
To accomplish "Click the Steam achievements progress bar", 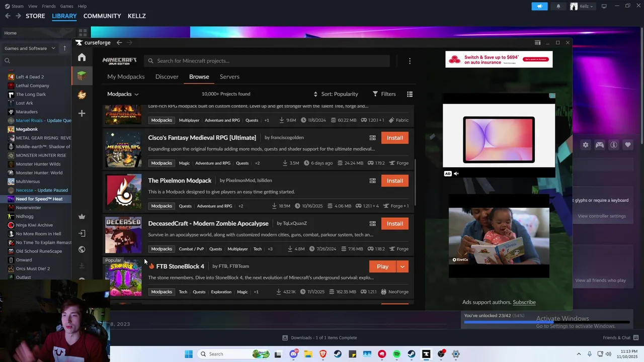I will [546, 322].
